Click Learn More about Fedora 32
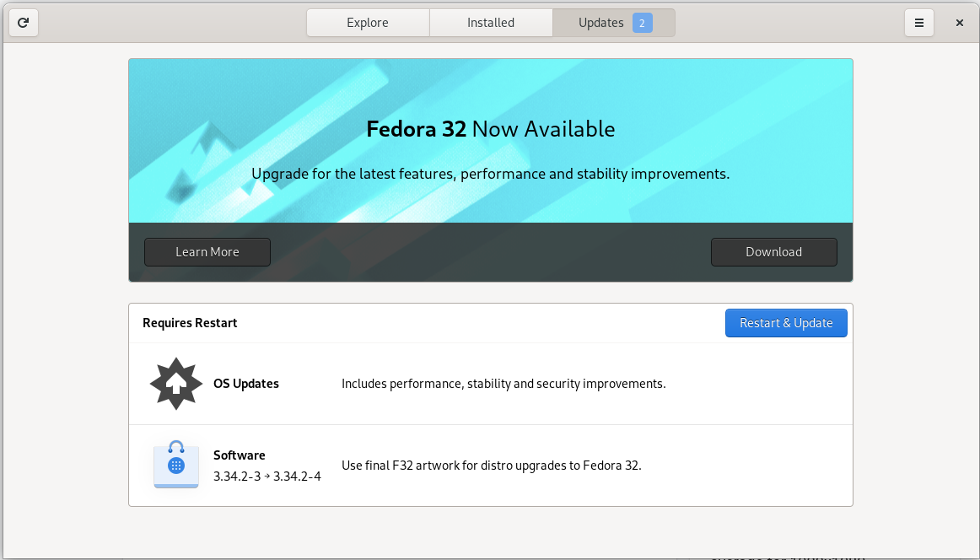 (207, 252)
